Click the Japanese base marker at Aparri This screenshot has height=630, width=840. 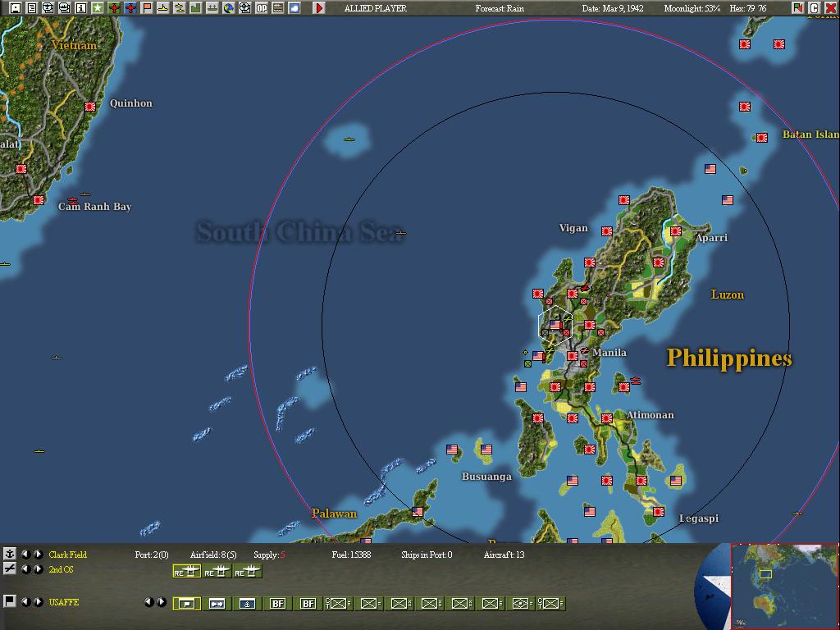[x=676, y=231]
